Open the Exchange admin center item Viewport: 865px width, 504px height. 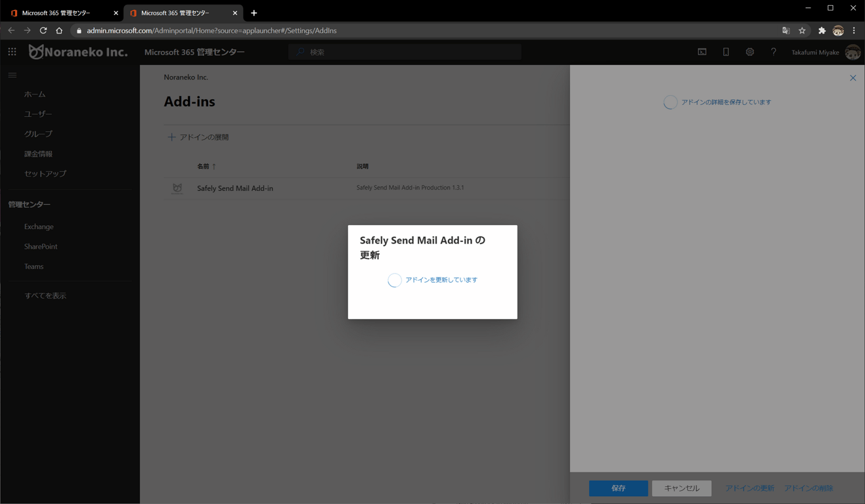pyautogui.click(x=39, y=226)
